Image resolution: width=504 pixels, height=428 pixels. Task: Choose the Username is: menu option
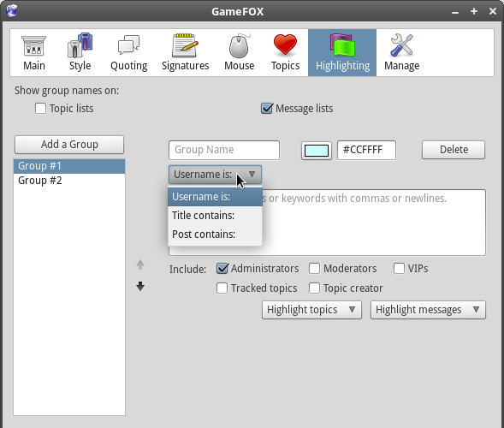tap(215, 197)
